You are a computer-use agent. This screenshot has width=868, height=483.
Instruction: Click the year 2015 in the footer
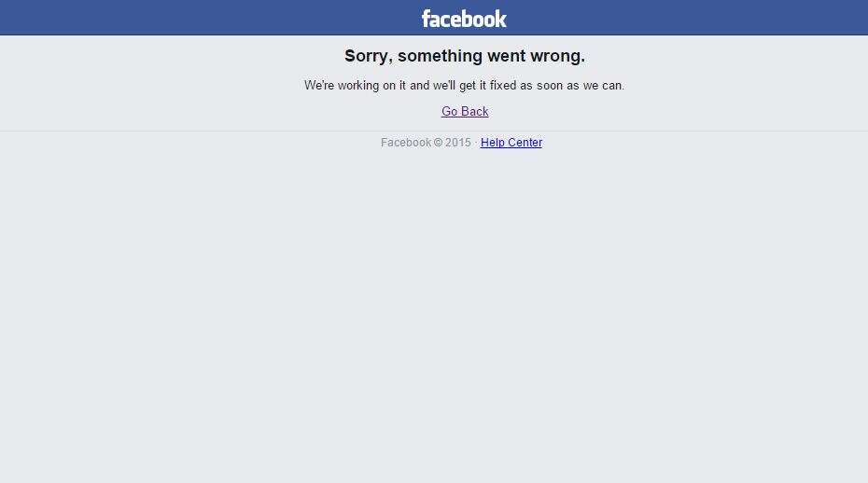458,143
